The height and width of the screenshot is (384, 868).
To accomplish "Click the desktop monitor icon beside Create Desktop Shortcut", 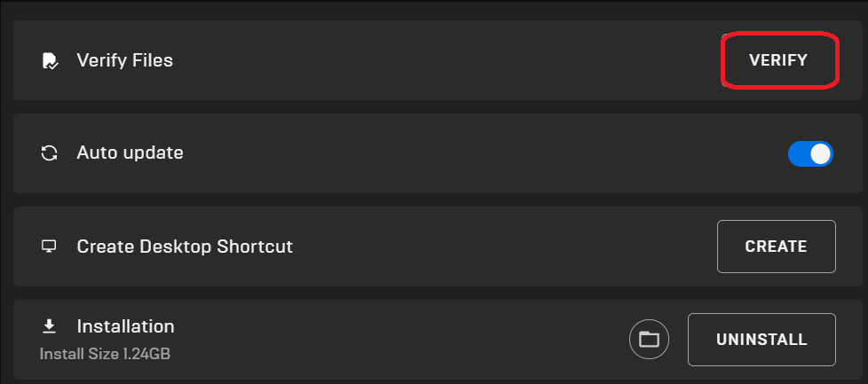I will [x=50, y=247].
